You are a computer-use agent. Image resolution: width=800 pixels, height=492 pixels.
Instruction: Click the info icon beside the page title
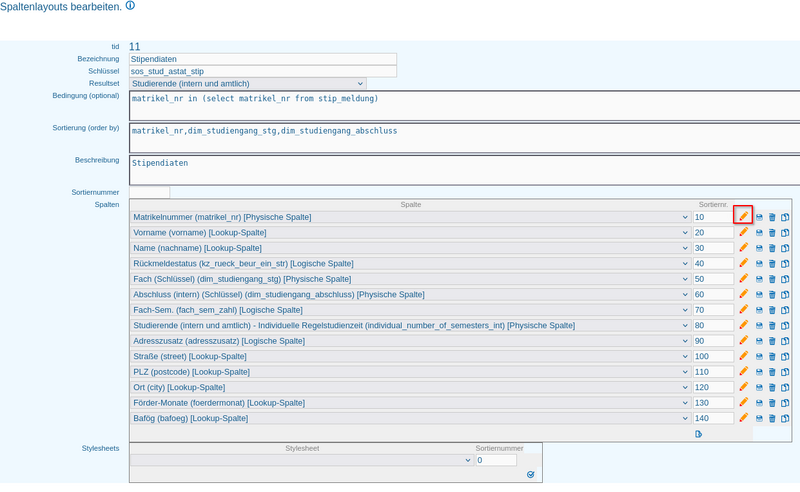[x=130, y=6]
